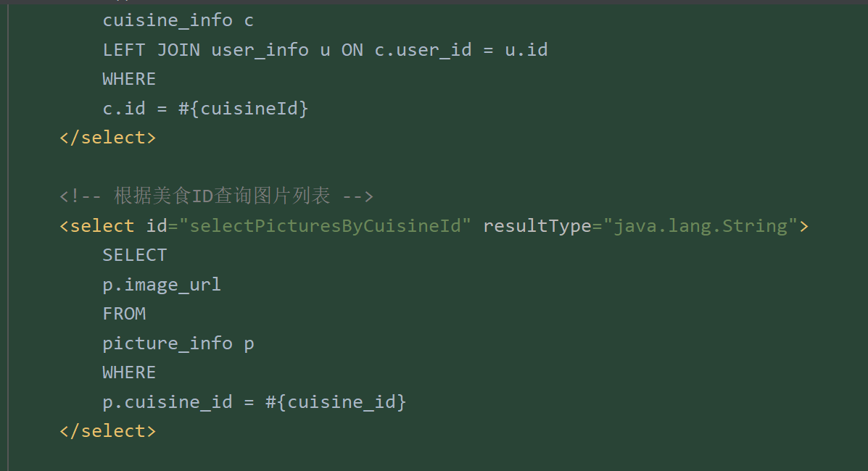Click the opening <select tag name
Screen dimensions: 868x471
coord(102,226)
